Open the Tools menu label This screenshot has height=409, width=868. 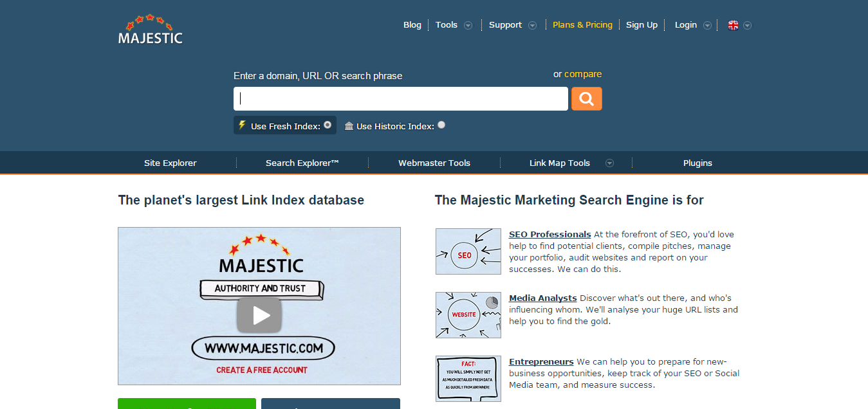[x=447, y=25]
